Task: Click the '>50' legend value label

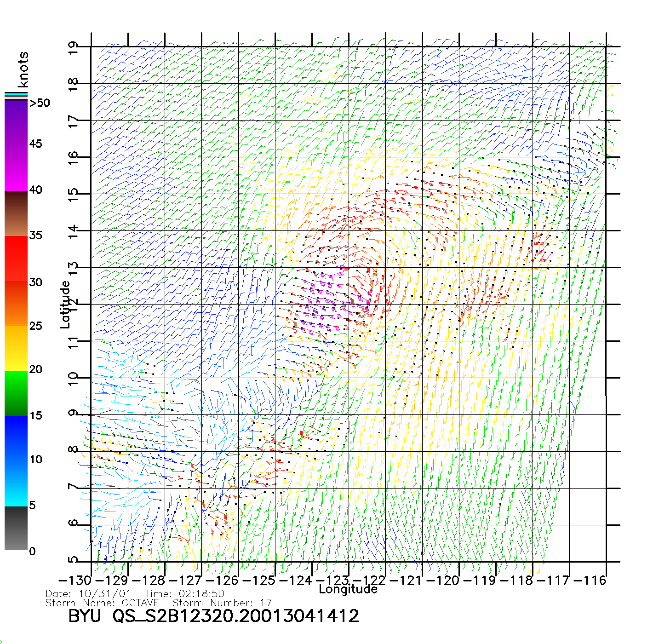Action: tap(40, 103)
